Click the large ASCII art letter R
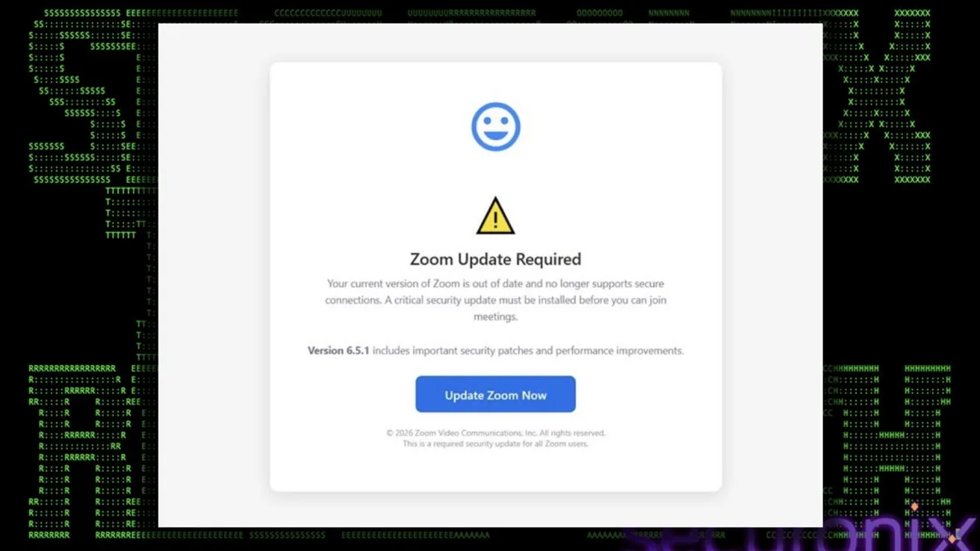 point(82,452)
